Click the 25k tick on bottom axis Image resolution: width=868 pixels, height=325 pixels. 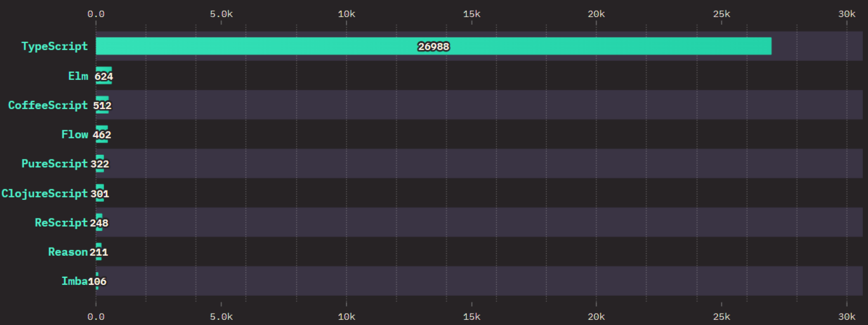[x=721, y=316]
